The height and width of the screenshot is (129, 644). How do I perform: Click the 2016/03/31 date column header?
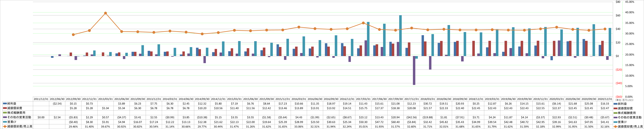299,99
